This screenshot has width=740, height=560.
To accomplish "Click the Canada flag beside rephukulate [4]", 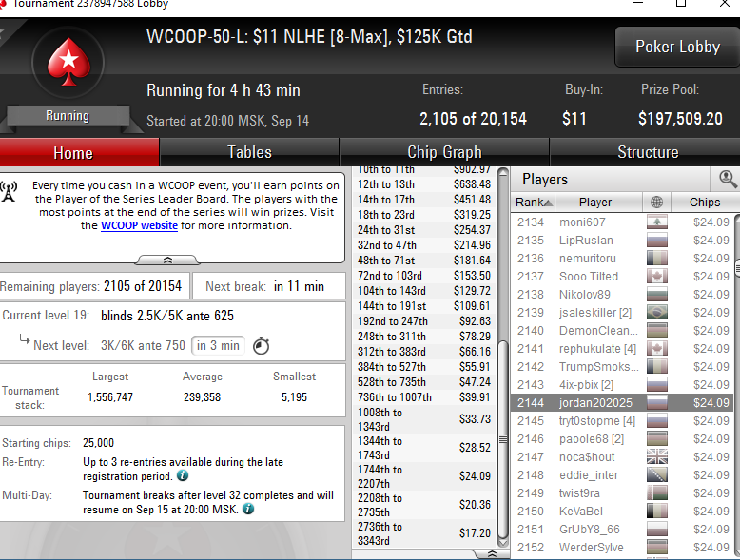I will (657, 349).
